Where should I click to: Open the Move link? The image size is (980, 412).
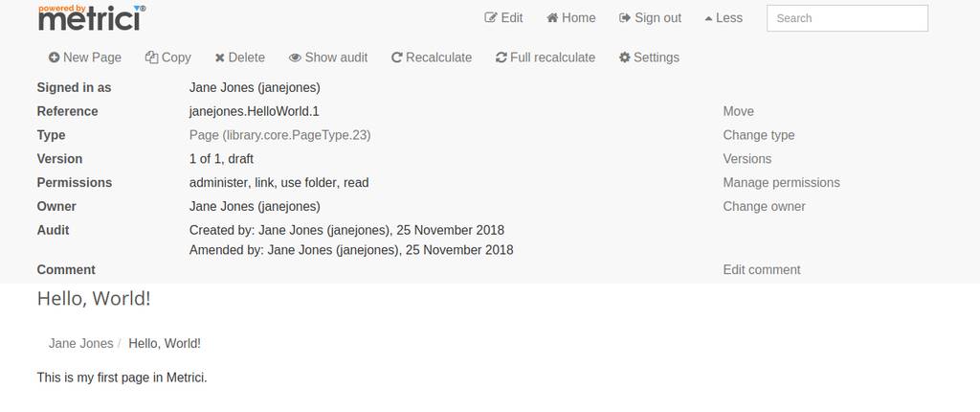(x=738, y=111)
